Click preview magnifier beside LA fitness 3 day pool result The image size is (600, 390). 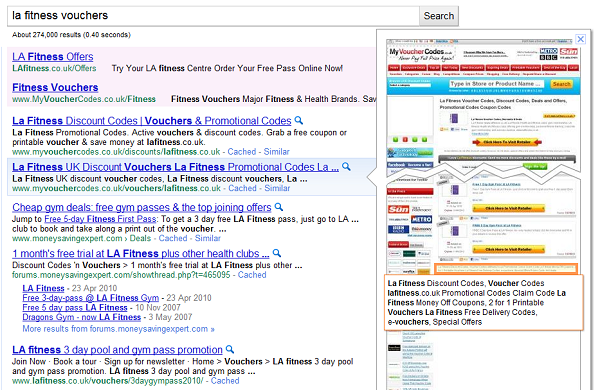pyautogui.click(x=230, y=349)
